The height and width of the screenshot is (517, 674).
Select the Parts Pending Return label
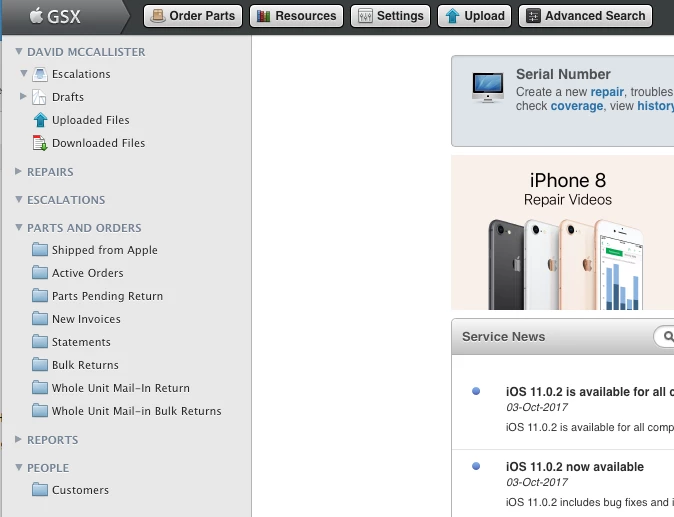click(x=107, y=296)
